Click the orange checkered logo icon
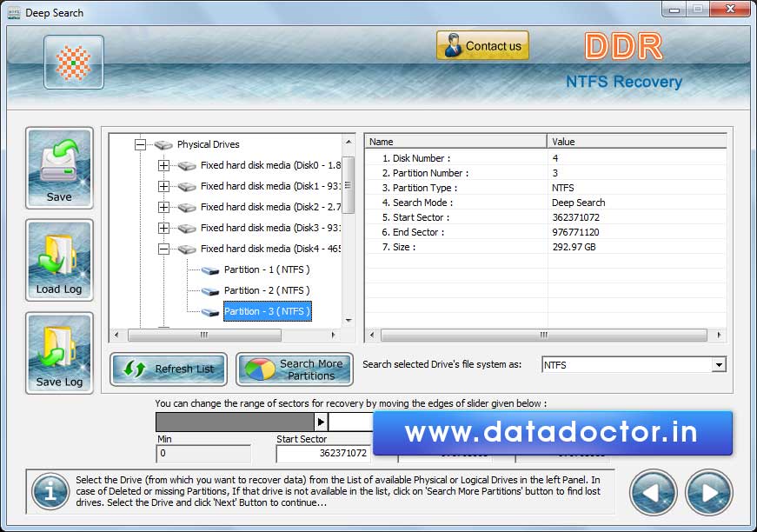The image size is (757, 532). click(73, 63)
